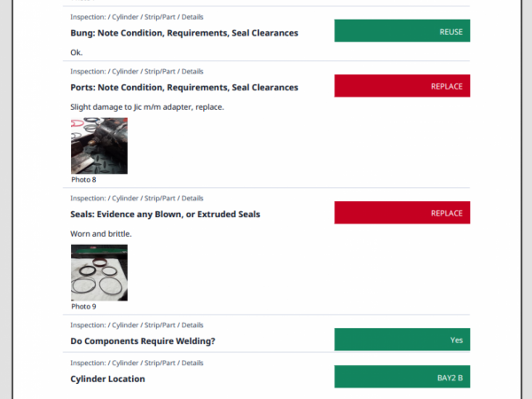The image size is (532, 399).
Task: Click the red REPLACE status for Ports
Action: (402, 86)
